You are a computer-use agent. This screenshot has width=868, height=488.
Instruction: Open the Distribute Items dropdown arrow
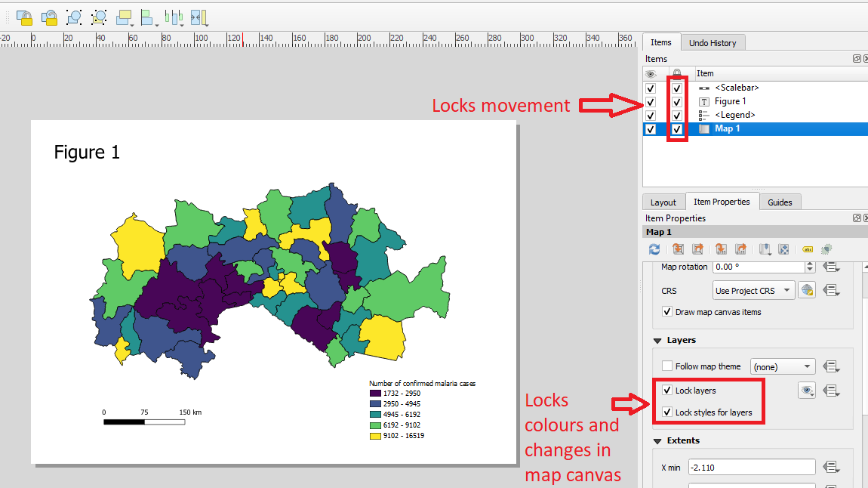[x=182, y=24]
